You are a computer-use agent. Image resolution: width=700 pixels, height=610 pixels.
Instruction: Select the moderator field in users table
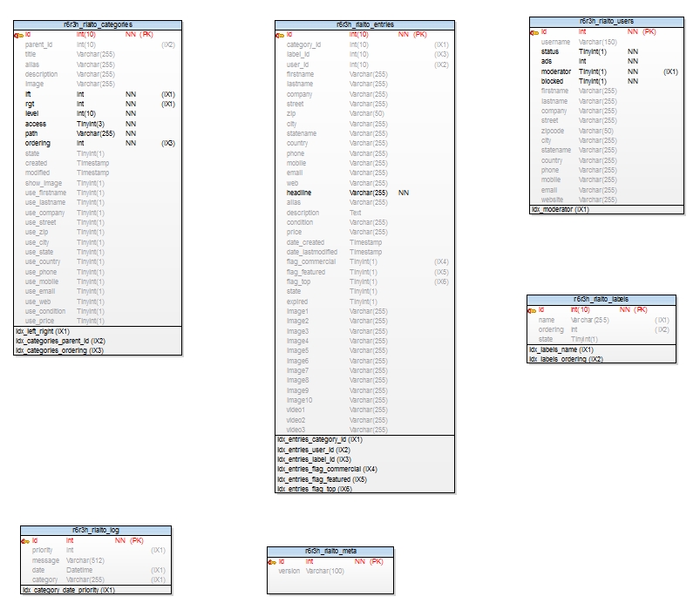(x=556, y=71)
